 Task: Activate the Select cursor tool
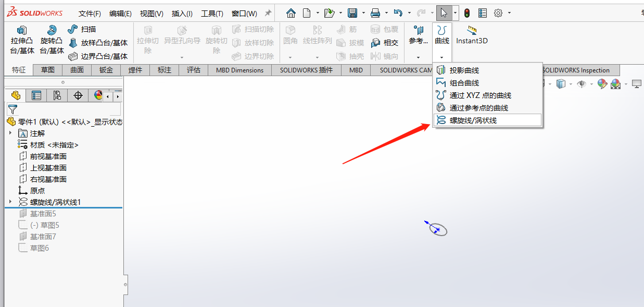[443, 13]
